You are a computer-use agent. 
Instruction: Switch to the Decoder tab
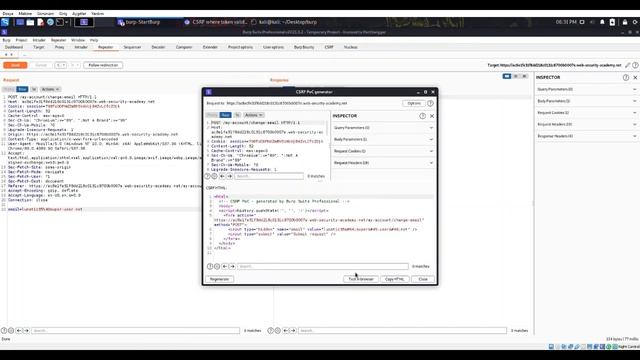coord(158,47)
